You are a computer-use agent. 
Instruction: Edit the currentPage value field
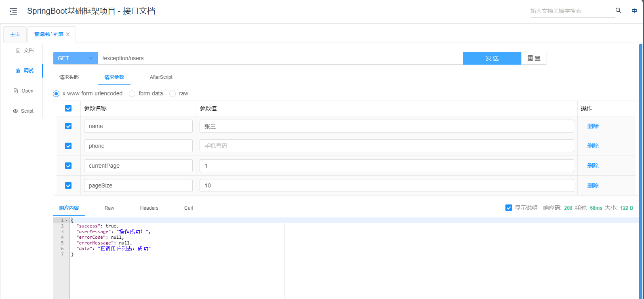pos(387,166)
